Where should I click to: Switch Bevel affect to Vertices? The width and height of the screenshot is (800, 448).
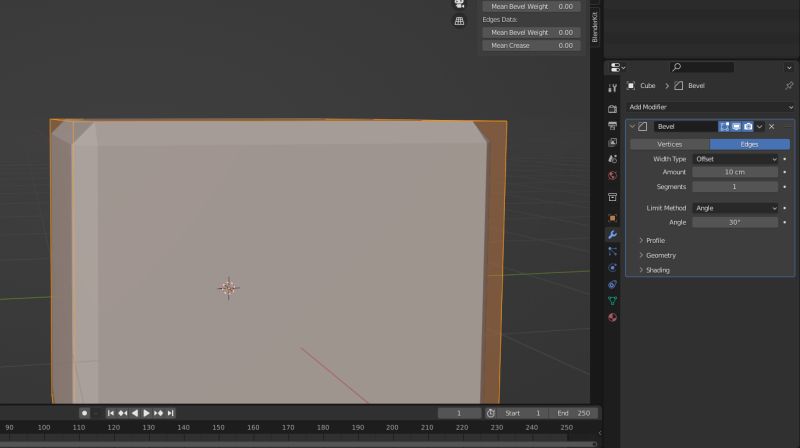[670, 144]
